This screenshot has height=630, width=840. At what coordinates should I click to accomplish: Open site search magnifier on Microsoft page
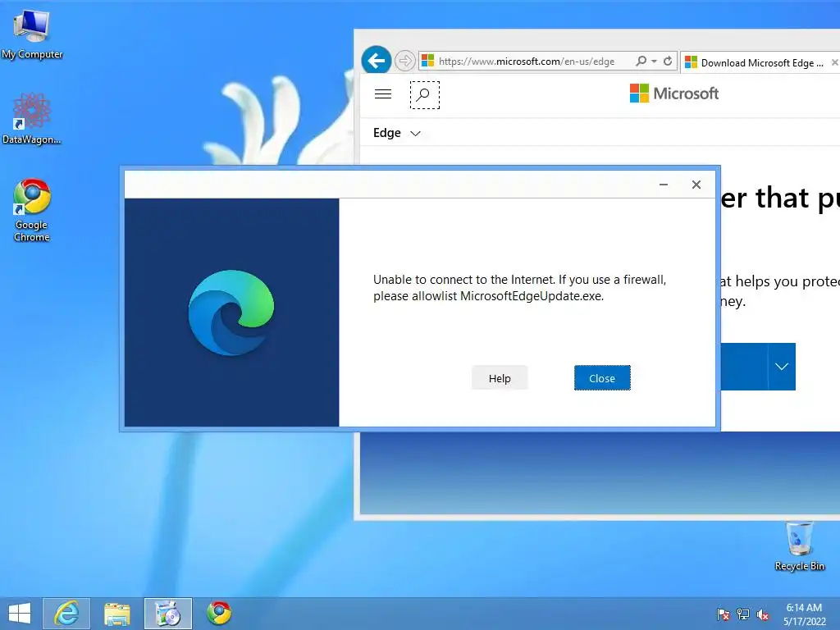coord(424,95)
